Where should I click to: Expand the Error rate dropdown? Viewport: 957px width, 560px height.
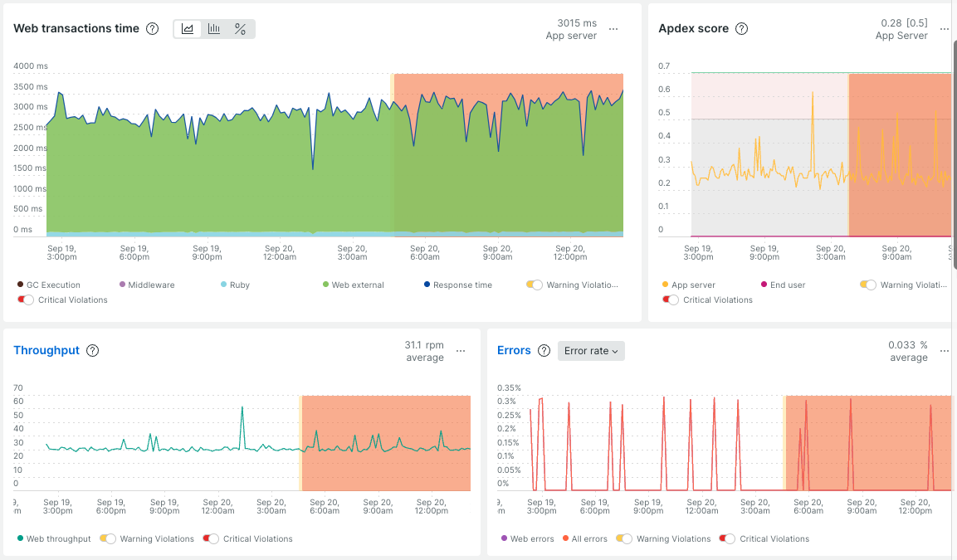click(591, 351)
